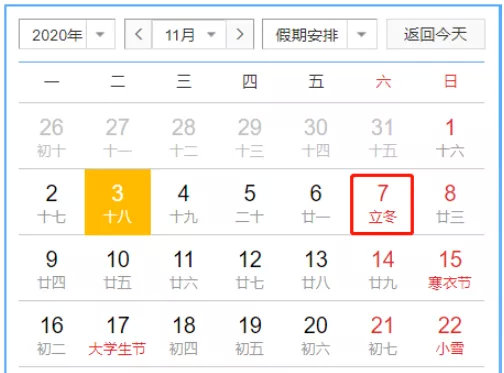The image size is (504, 373).
Task: Go to next month with right arrow
Action: click(x=240, y=34)
